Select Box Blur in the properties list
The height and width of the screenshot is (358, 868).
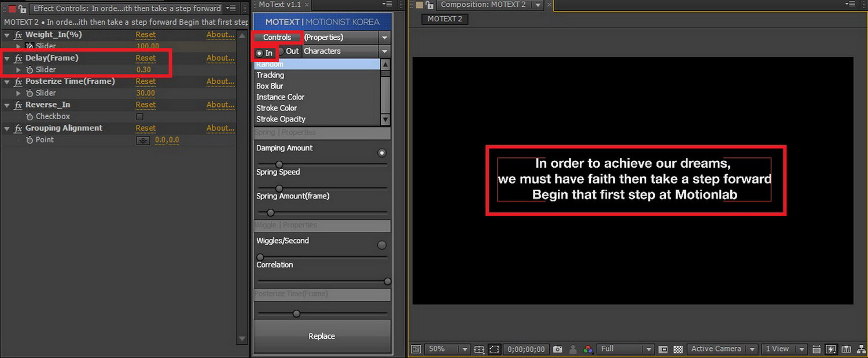(x=317, y=86)
